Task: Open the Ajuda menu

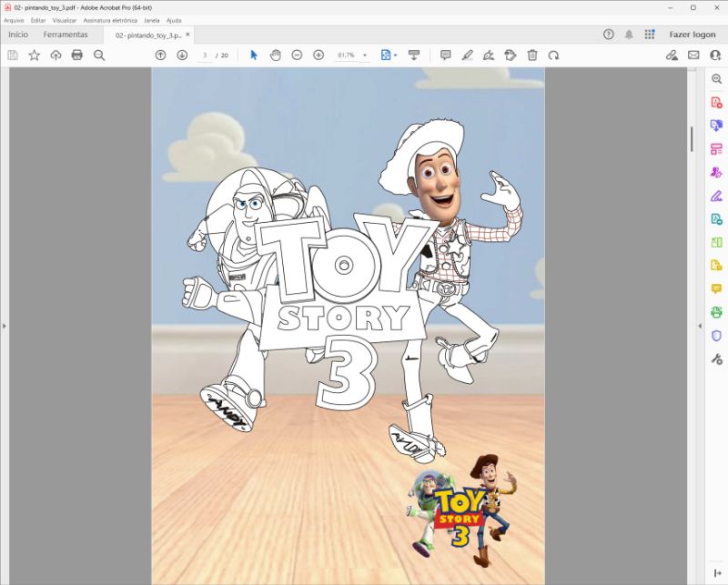Action: pyautogui.click(x=174, y=20)
